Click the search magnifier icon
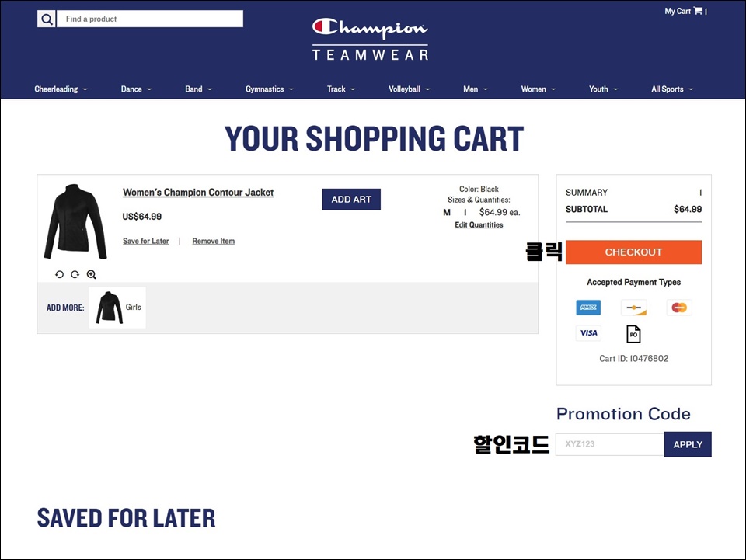This screenshot has width=746, height=560. pyautogui.click(x=46, y=19)
